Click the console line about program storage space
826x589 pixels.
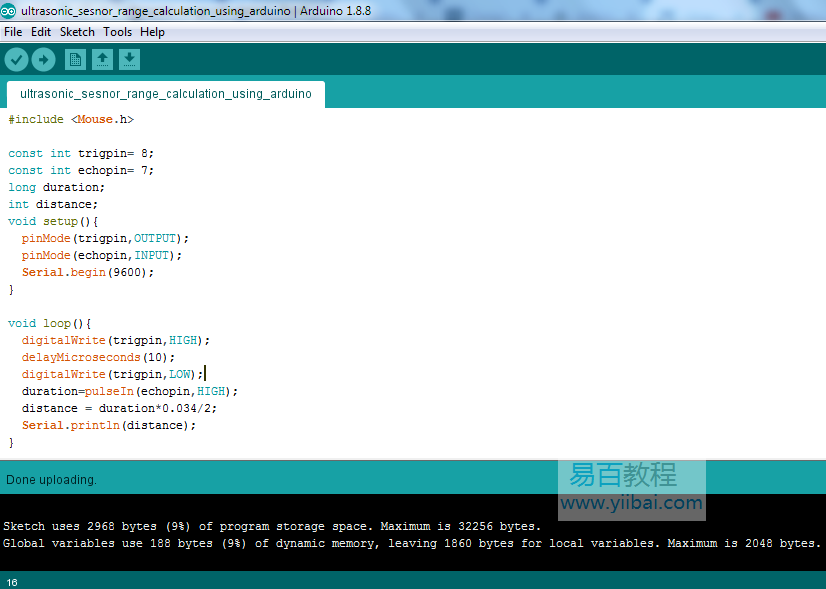[271, 526]
